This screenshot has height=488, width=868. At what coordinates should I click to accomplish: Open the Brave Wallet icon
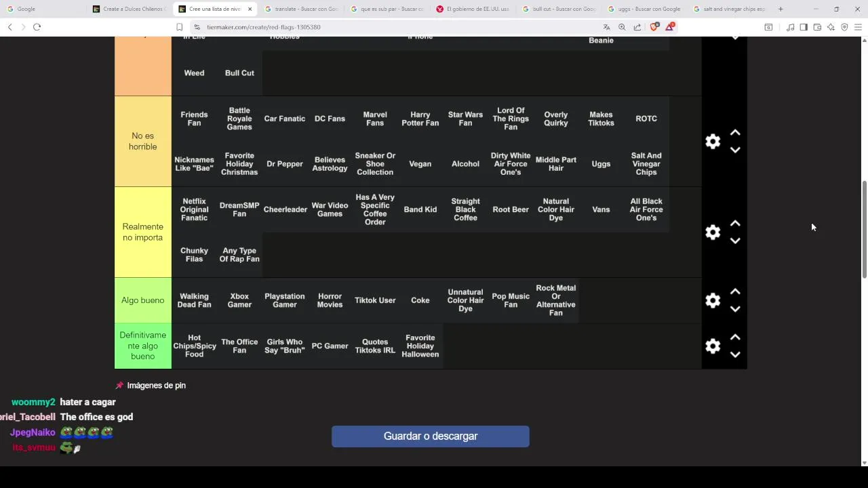tap(817, 27)
